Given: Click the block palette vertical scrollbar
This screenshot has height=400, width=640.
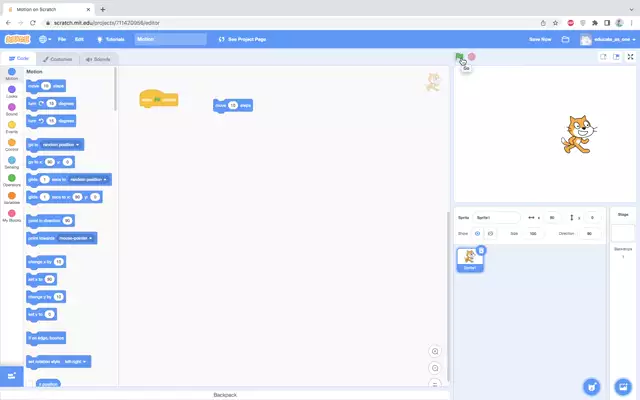Looking at the screenshot, I should (116, 89).
